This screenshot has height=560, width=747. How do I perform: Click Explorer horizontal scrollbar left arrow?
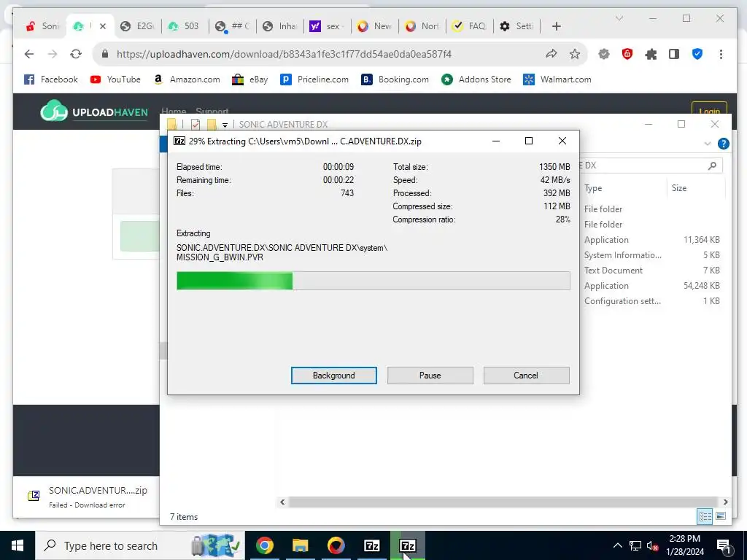(x=282, y=502)
